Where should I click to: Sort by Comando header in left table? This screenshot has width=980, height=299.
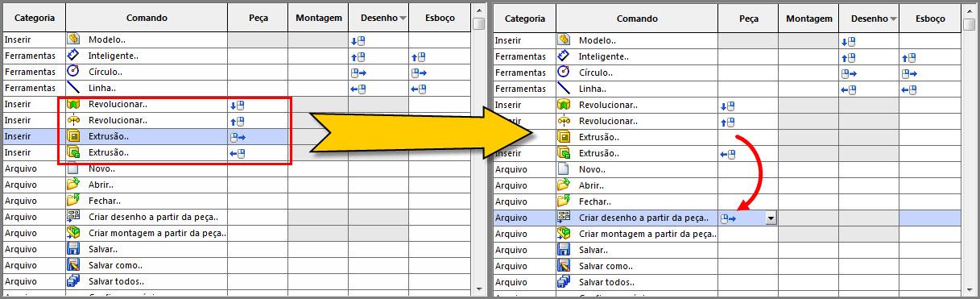[147, 17]
